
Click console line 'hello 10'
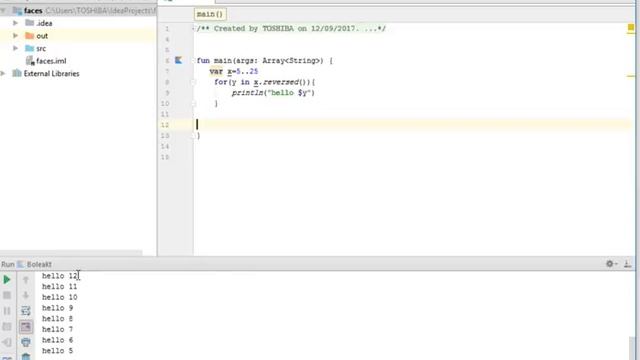(60, 297)
